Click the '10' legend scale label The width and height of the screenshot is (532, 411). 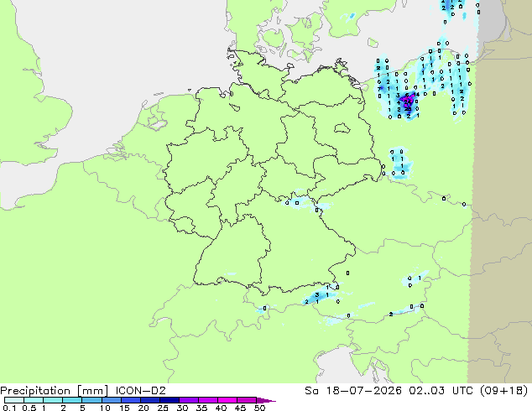[x=105, y=408]
